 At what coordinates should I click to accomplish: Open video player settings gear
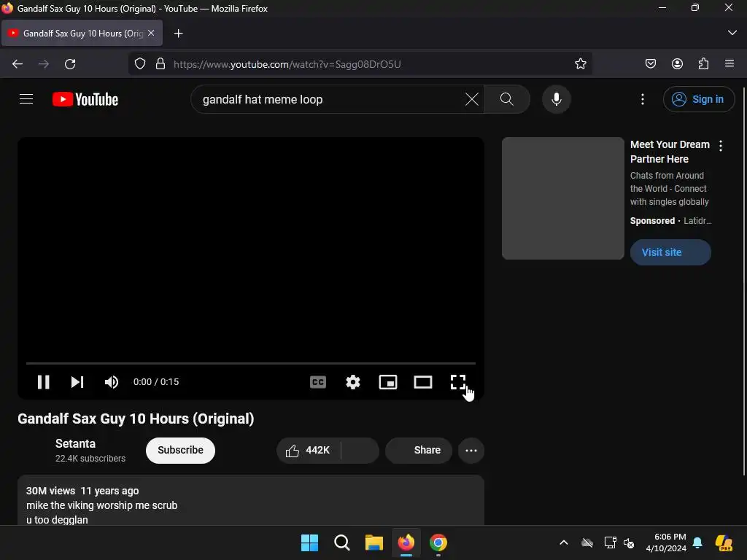point(353,382)
